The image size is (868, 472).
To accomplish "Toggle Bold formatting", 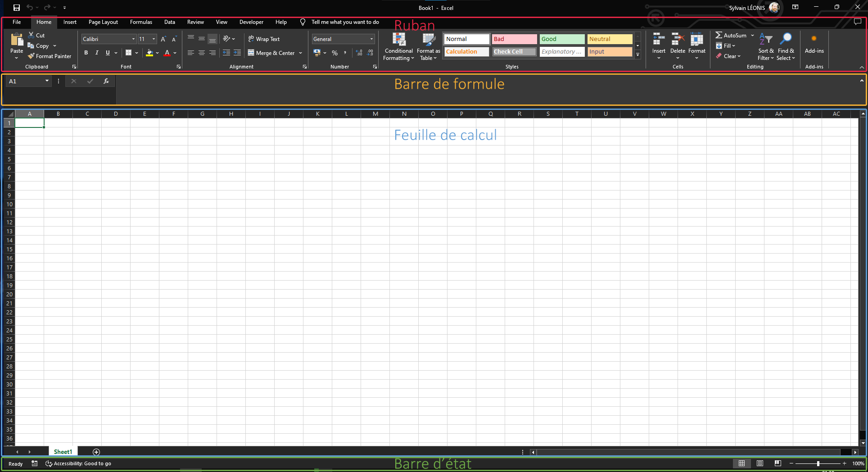I will [86, 53].
